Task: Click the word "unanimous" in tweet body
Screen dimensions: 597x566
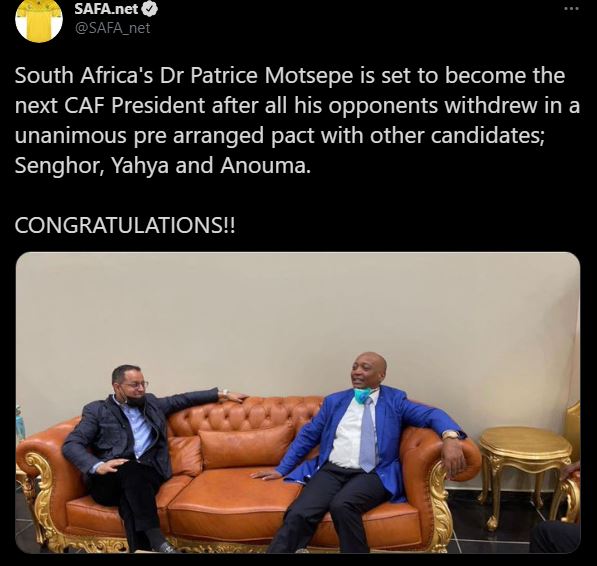Action: 70,136
